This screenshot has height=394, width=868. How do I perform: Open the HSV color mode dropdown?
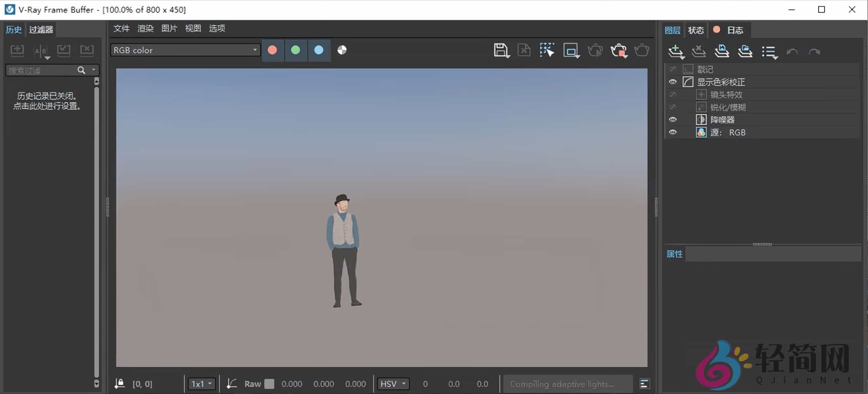click(x=393, y=384)
